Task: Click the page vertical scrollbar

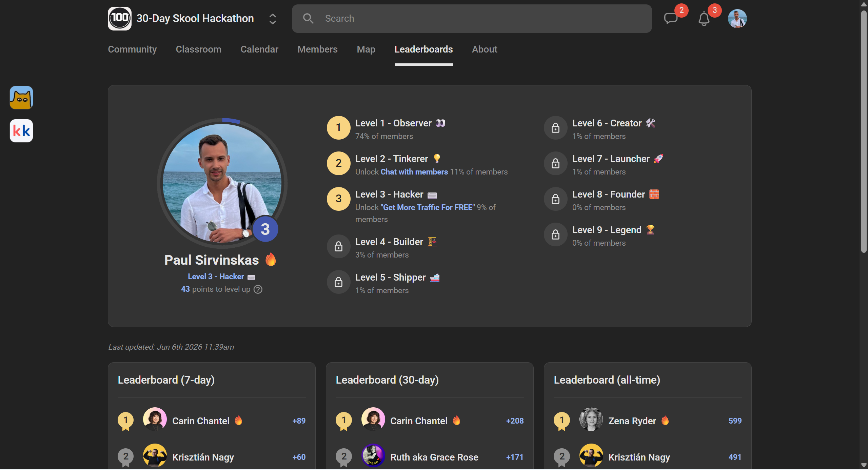Action: (864, 132)
